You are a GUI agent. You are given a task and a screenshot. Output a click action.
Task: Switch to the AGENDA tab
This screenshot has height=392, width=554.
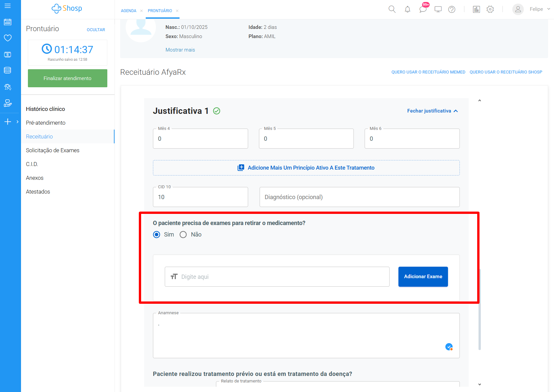click(x=128, y=11)
